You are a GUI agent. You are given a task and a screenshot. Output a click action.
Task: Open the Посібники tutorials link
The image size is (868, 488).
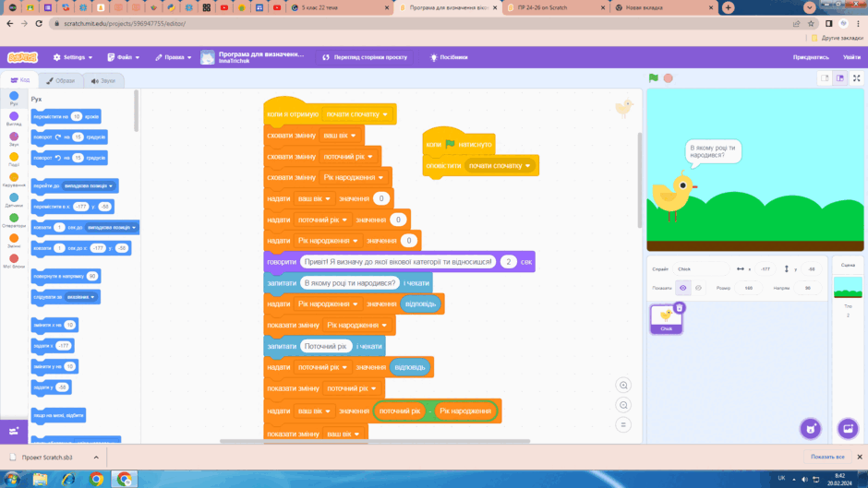point(449,57)
